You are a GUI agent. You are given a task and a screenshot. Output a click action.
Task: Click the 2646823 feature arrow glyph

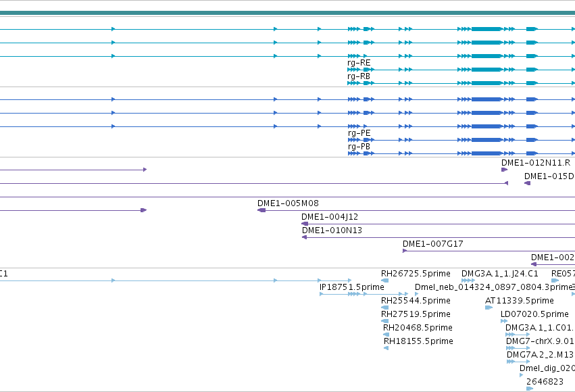coord(530,389)
